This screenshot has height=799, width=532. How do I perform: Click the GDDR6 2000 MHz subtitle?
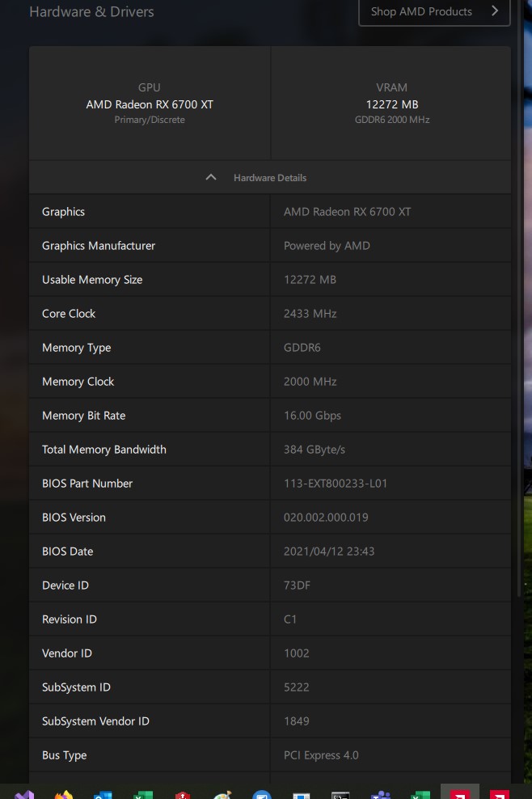pyautogui.click(x=392, y=120)
